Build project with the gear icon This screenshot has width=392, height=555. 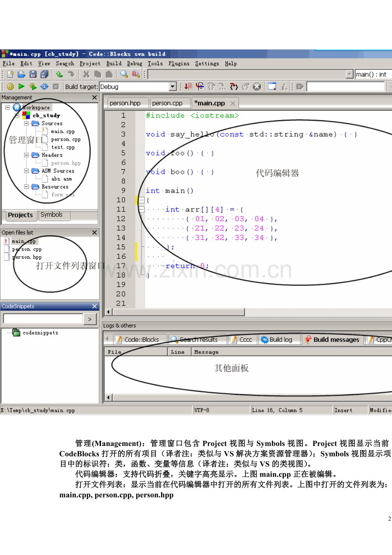(x=10, y=87)
